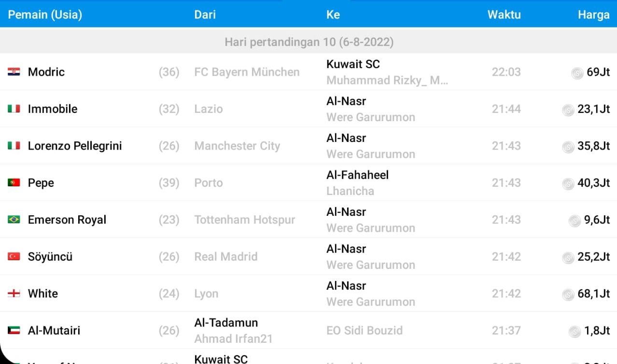Click the Kuwait flag next to Al-Mutairi

14,331
